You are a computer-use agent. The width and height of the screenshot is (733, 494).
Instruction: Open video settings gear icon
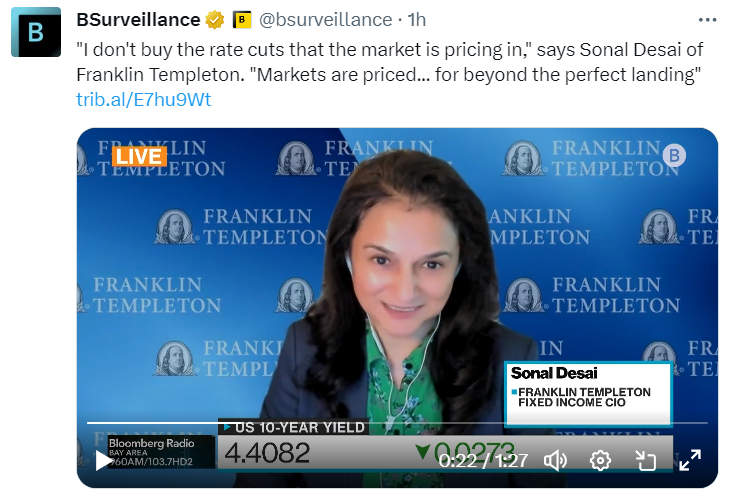(600, 460)
